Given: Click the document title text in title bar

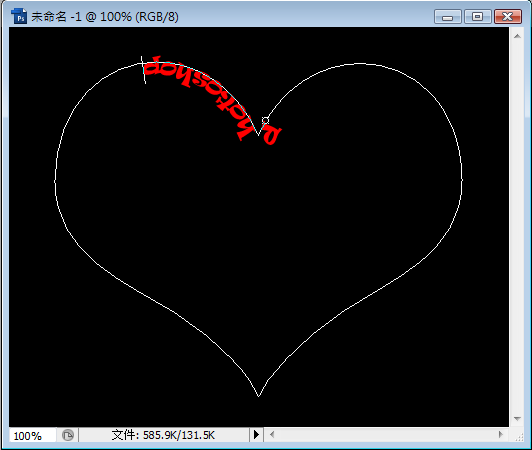Looking at the screenshot, I should [105, 17].
